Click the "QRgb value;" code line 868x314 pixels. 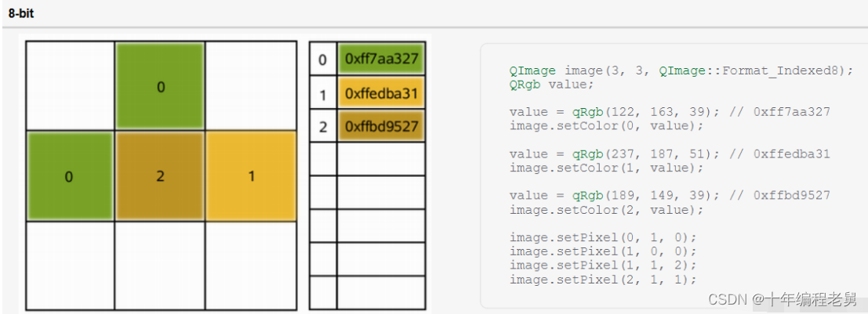[551, 85]
